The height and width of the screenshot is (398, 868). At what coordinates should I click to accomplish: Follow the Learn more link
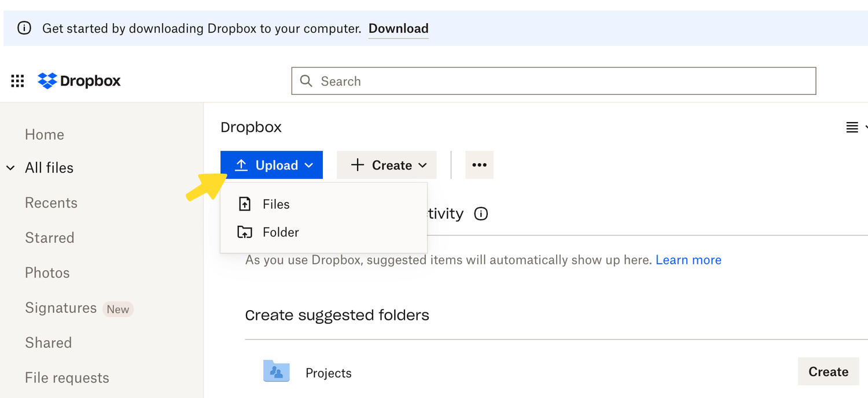(x=689, y=260)
